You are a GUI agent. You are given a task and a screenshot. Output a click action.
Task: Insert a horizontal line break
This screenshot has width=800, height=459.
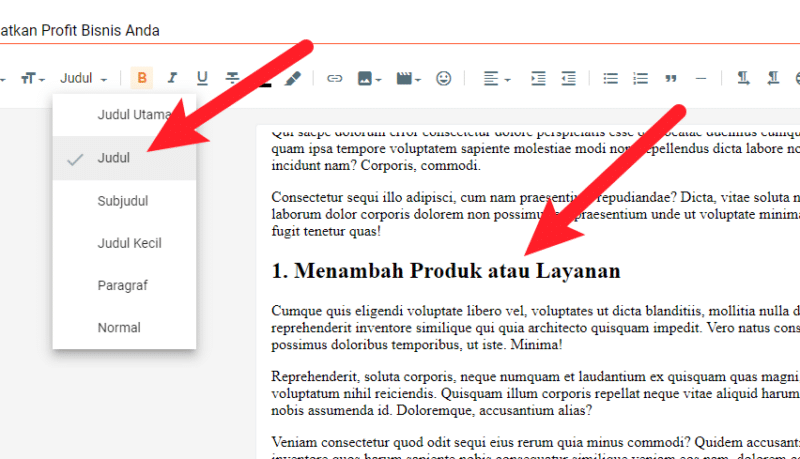(701, 78)
